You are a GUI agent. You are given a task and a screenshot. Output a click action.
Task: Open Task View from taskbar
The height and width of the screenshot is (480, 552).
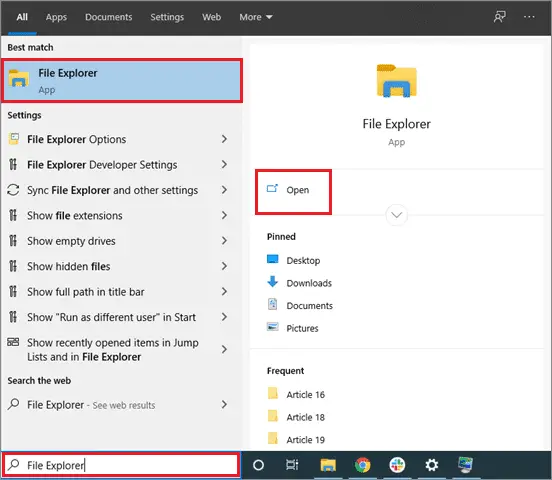coord(292,465)
